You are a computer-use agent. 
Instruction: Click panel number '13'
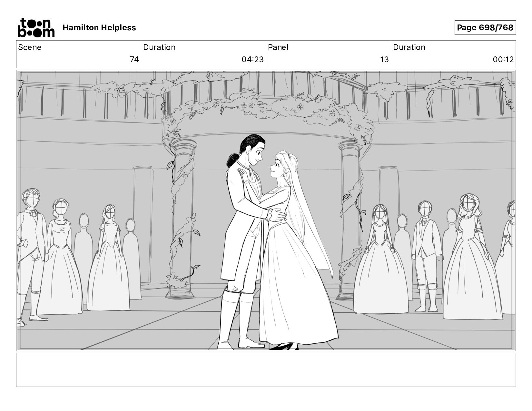tap(384, 60)
